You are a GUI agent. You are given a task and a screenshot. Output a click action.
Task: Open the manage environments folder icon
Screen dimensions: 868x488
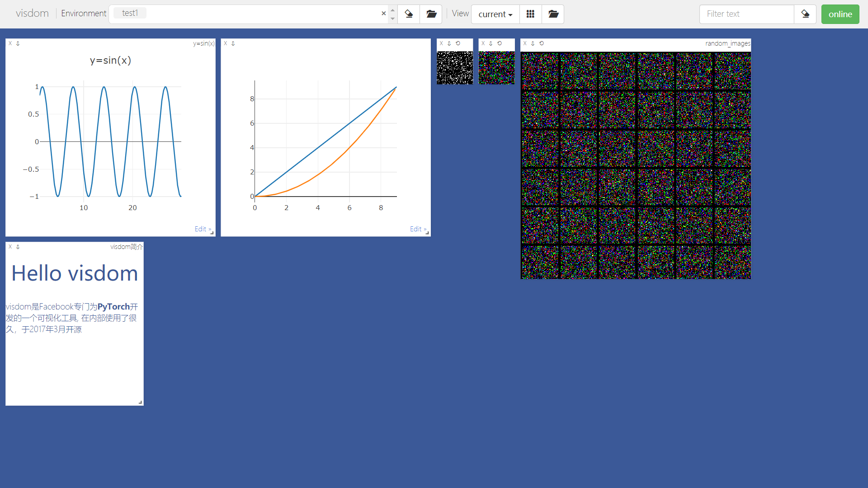click(x=431, y=14)
